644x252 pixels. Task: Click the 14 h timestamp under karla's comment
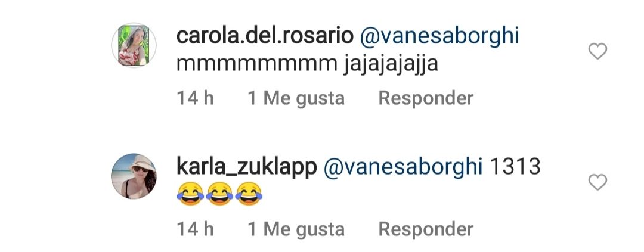[x=195, y=229]
